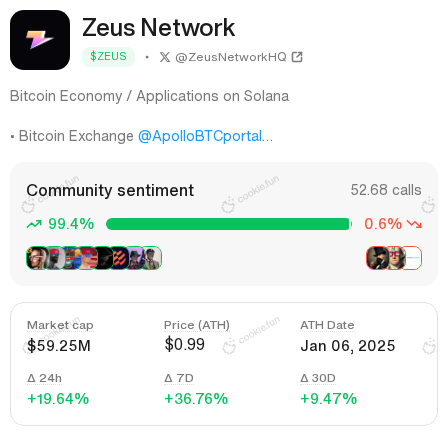This screenshot has width=448, height=436.
Task: Click the ATH Date label
Action: [327, 325]
